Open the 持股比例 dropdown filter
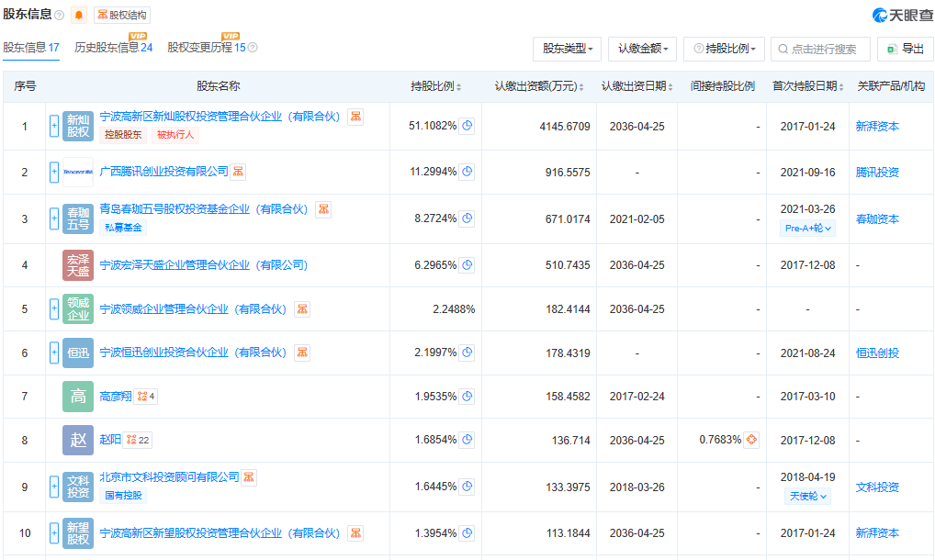The height and width of the screenshot is (560, 935). coord(725,49)
